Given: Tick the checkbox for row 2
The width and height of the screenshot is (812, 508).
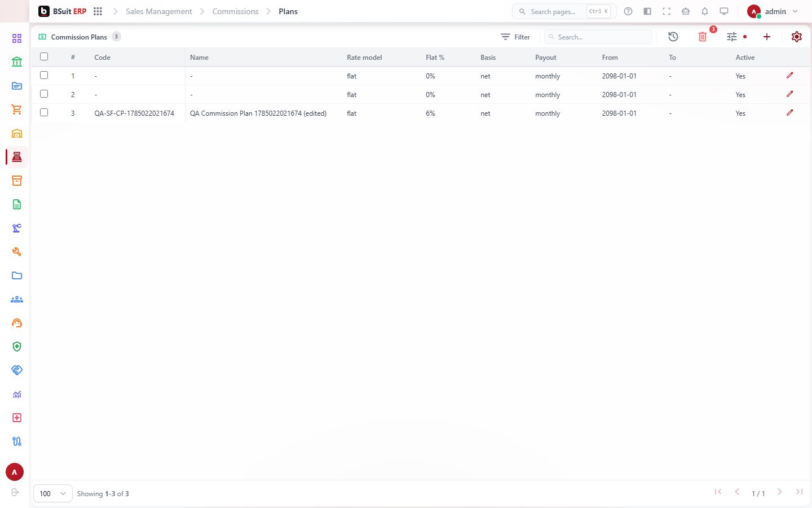Looking at the screenshot, I should pyautogui.click(x=44, y=94).
